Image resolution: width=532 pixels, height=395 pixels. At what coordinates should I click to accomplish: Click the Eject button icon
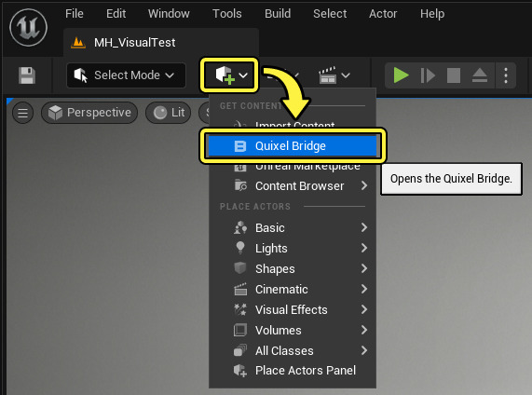point(480,75)
